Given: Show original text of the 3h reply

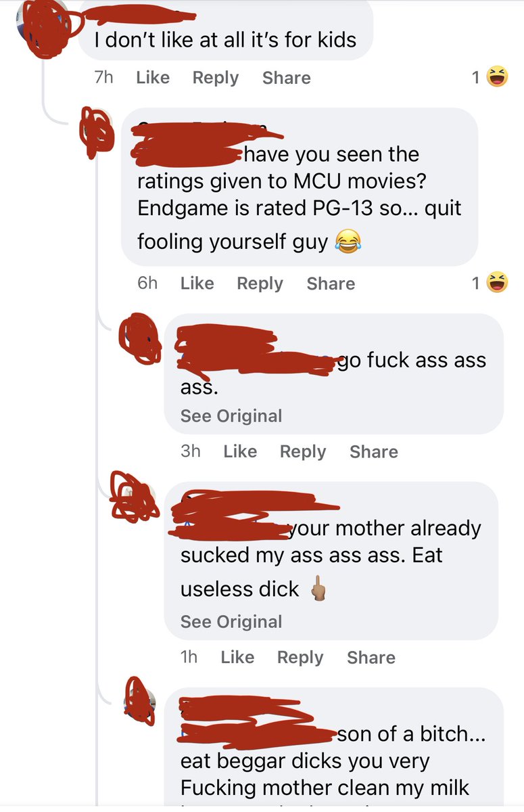Looking at the screenshot, I should tap(231, 416).
